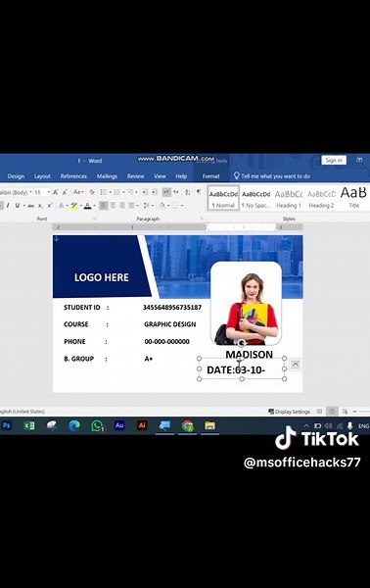Open the Help tab
The image size is (370, 588).
tap(181, 175)
